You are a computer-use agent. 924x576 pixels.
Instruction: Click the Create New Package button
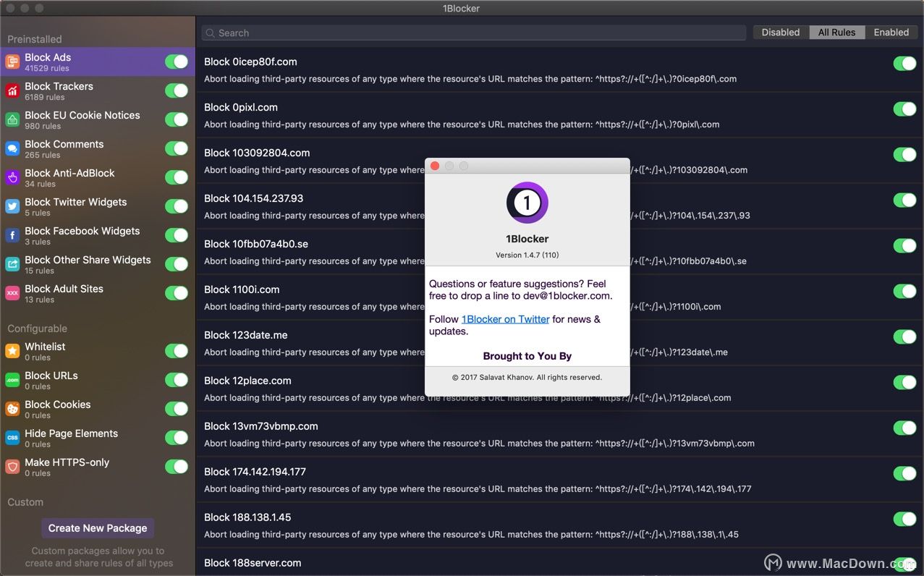pos(98,528)
